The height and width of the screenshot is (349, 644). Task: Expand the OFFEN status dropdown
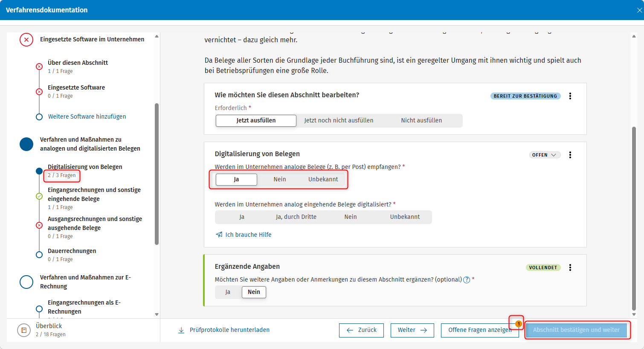click(x=545, y=155)
